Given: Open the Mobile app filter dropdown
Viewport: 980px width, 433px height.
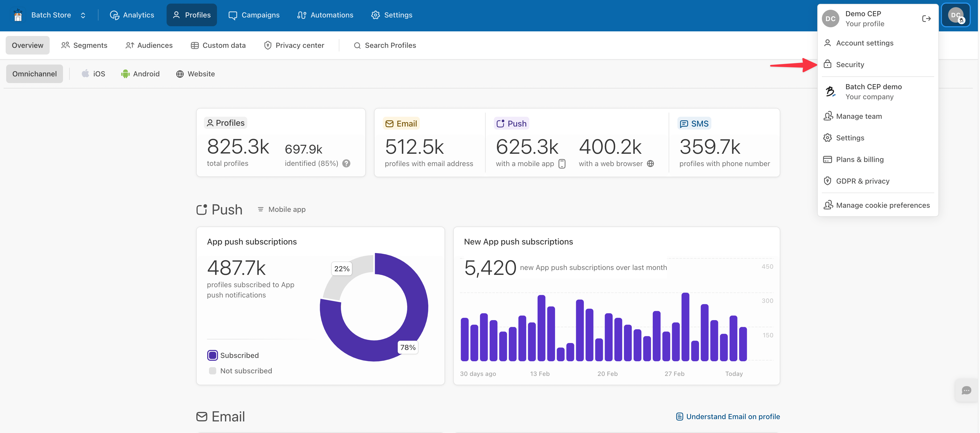Looking at the screenshot, I should (x=282, y=209).
